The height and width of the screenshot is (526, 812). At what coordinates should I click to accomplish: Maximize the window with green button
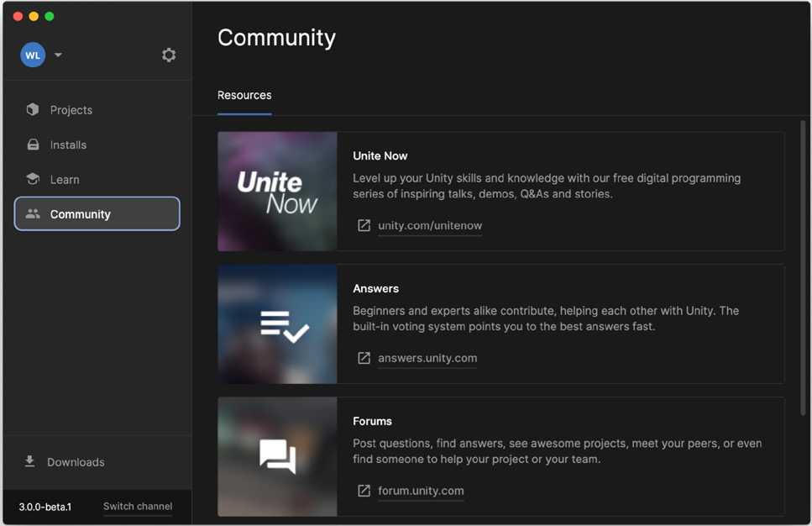click(50, 16)
